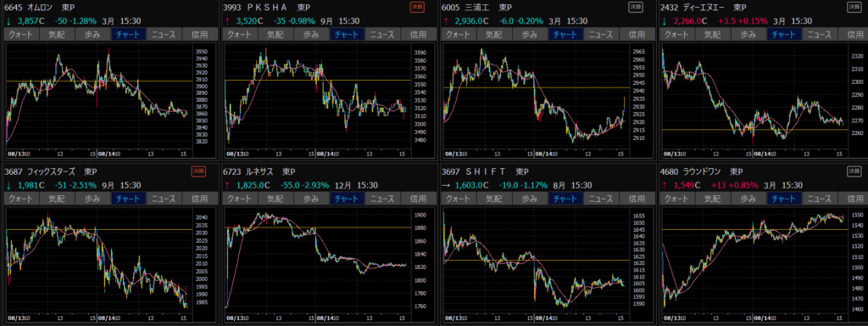Click the 決算 badge on ラウンドワン panel

tap(854, 171)
